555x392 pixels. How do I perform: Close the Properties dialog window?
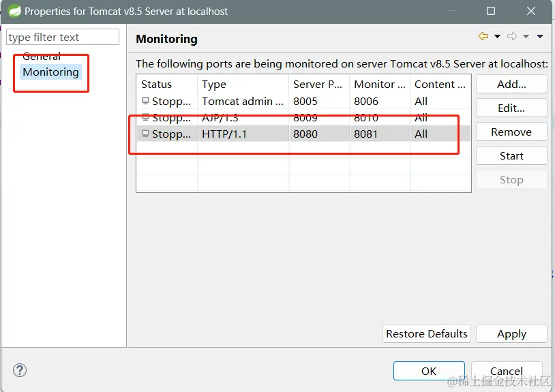(x=531, y=11)
